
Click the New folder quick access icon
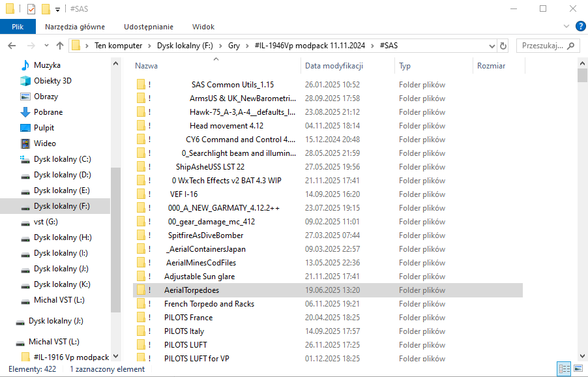point(46,9)
